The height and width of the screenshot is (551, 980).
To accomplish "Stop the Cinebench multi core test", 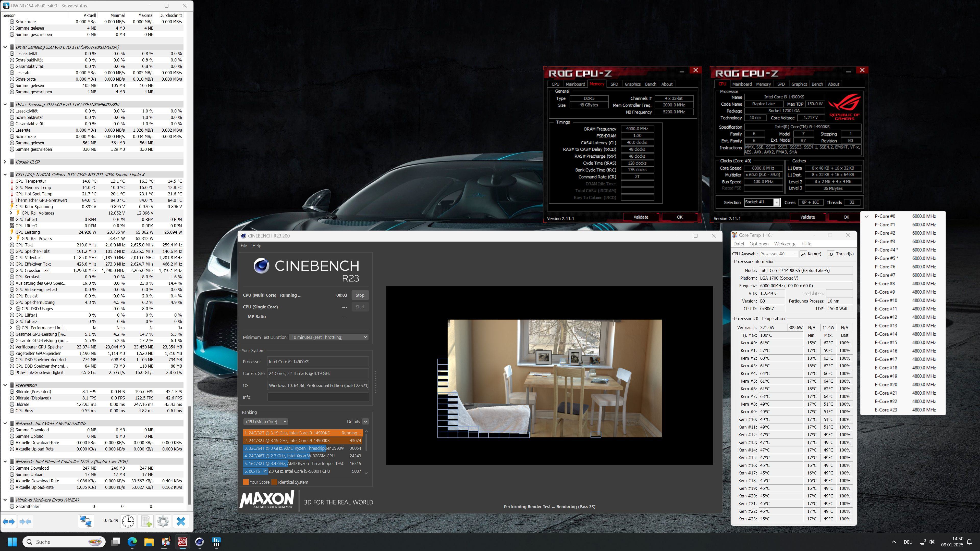I will tap(360, 295).
